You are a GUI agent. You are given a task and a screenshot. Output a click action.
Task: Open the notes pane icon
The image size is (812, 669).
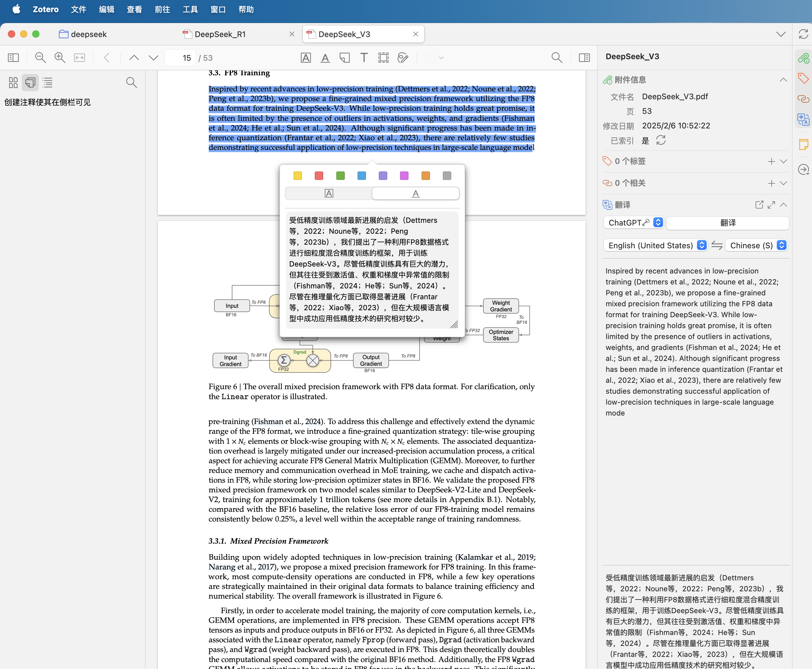pos(803,145)
